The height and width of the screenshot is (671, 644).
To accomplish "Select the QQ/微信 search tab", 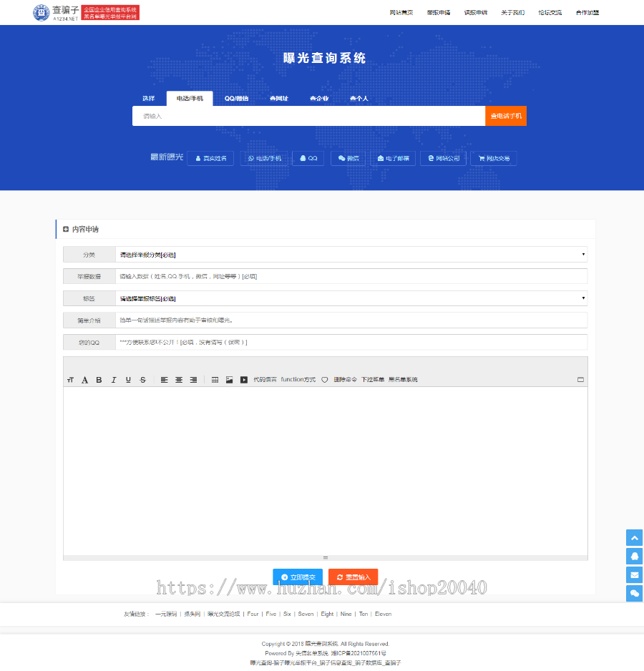I will click(236, 99).
